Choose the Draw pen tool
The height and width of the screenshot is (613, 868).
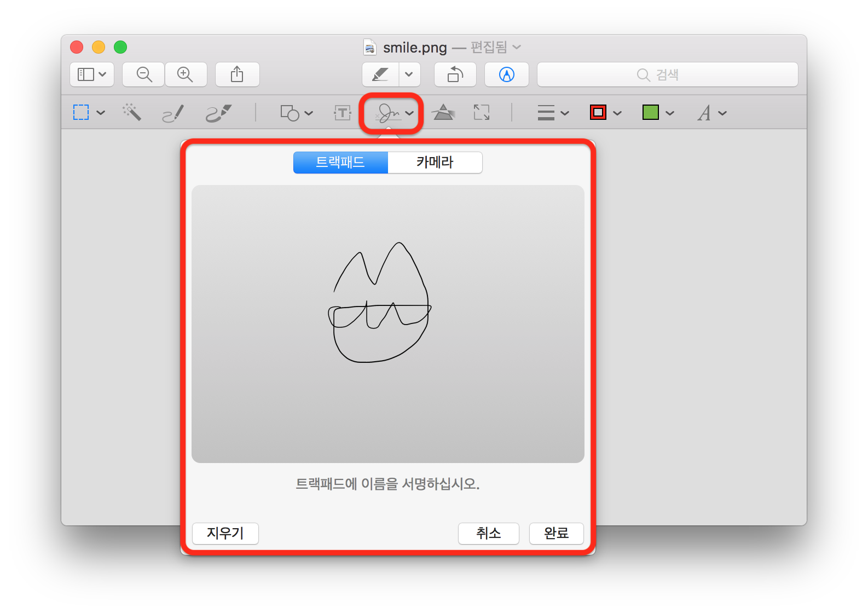coord(218,113)
